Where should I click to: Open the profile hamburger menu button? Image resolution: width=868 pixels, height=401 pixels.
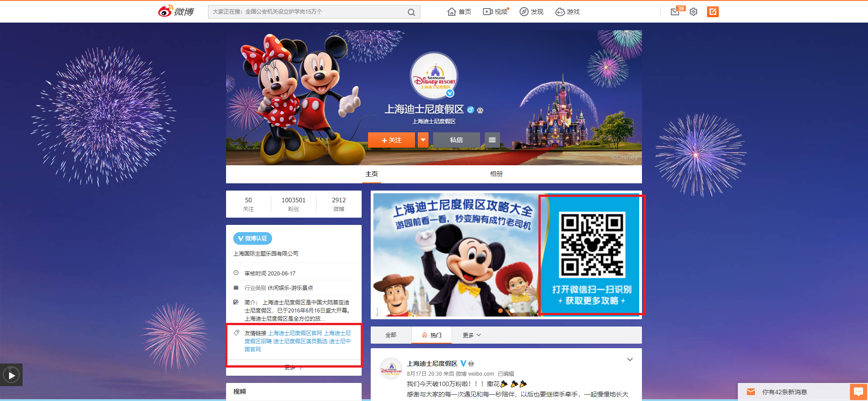[492, 140]
